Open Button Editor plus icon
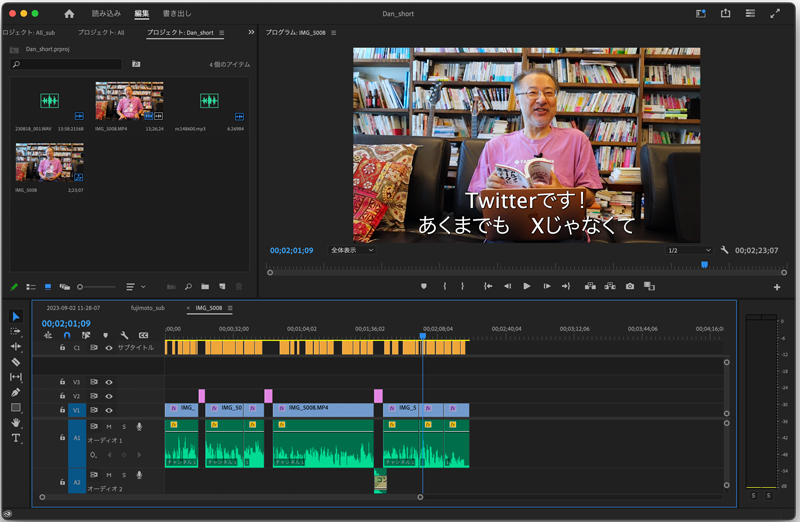This screenshot has height=522, width=800. point(777,287)
